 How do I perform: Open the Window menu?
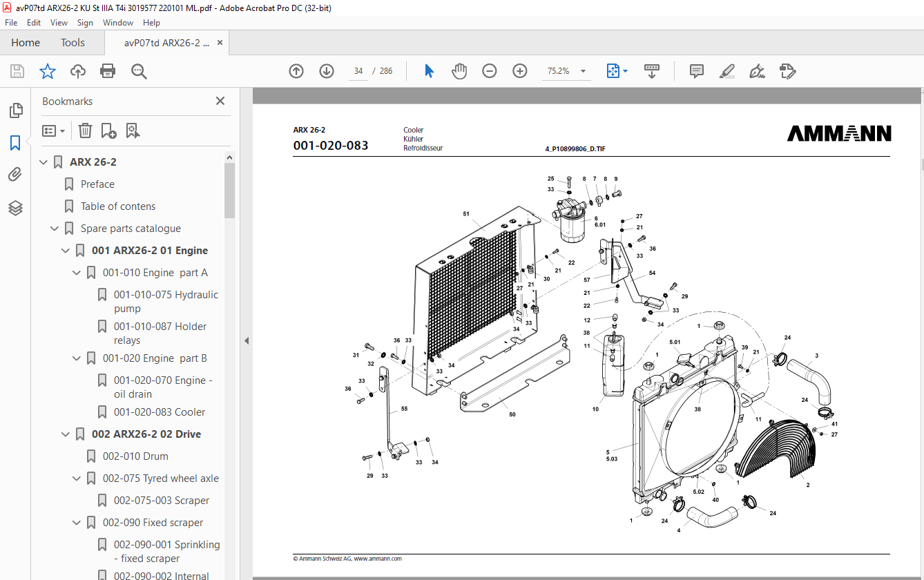pos(118,23)
